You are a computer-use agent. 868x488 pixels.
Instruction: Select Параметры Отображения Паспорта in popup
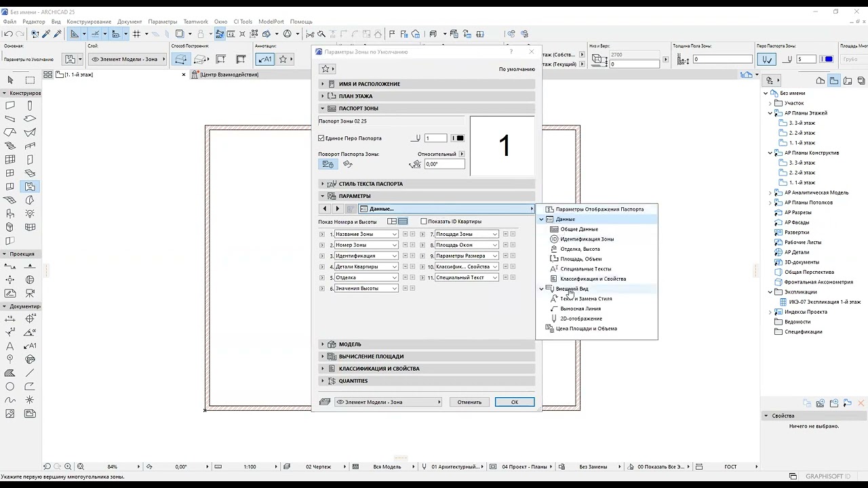coord(600,209)
